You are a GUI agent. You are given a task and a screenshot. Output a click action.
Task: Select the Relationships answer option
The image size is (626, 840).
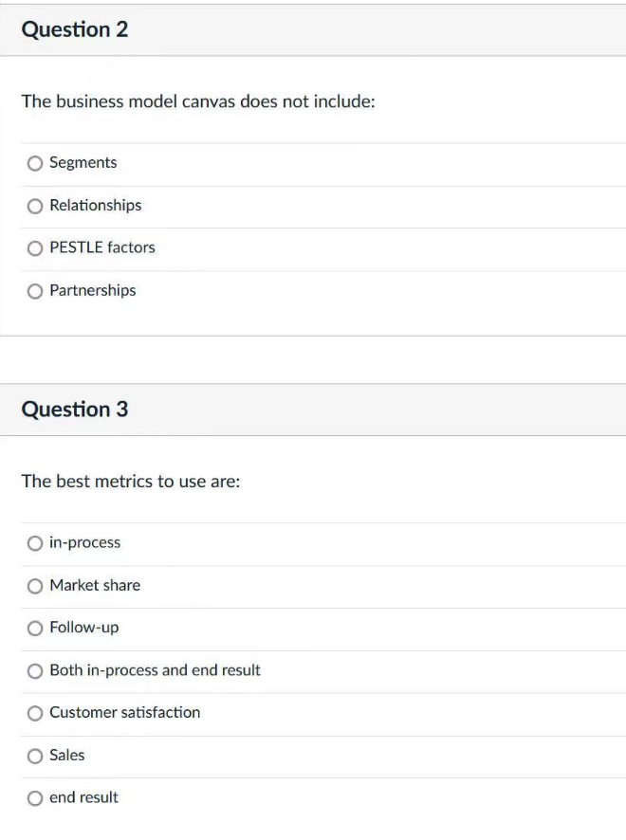[x=35, y=206]
